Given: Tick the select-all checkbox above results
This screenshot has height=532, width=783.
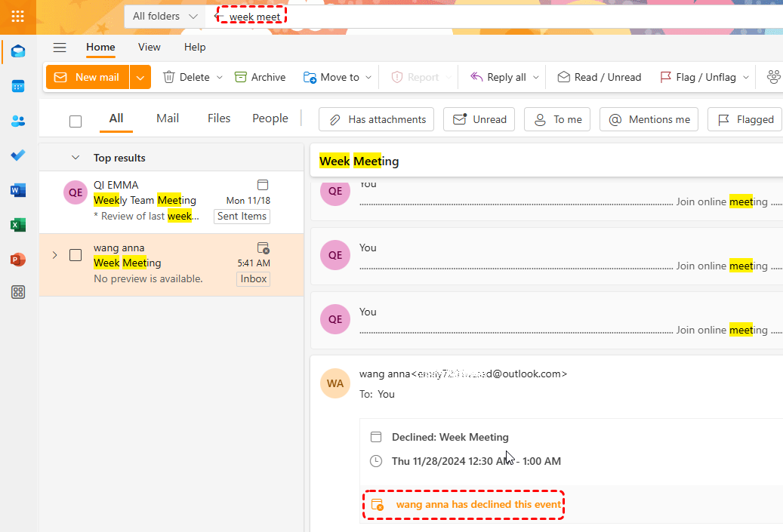Looking at the screenshot, I should pyautogui.click(x=76, y=121).
